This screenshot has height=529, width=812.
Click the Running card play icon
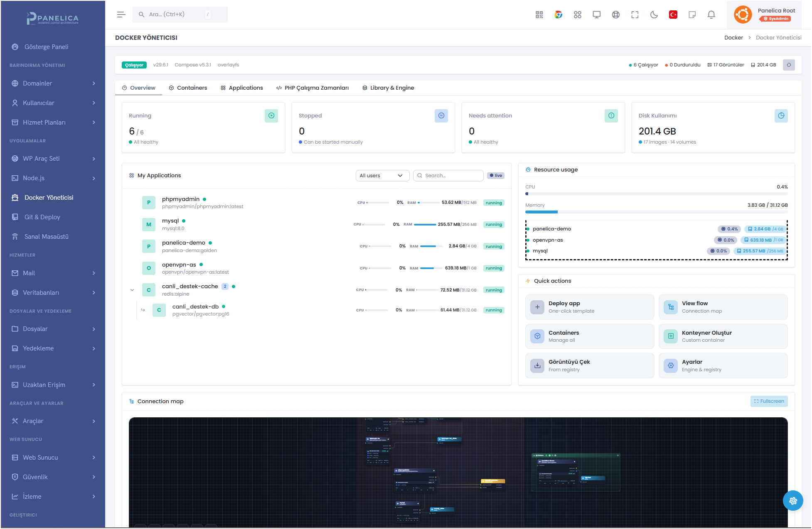pos(271,116)
